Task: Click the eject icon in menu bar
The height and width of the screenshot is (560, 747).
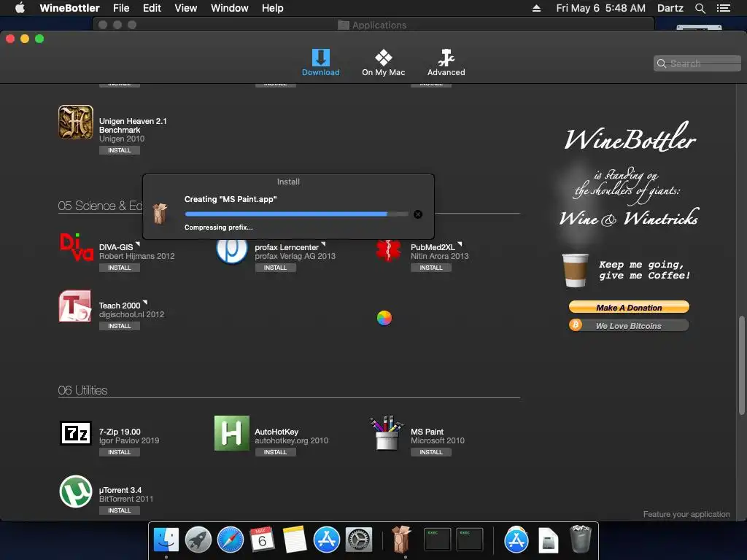Action: tap(536, 8)
